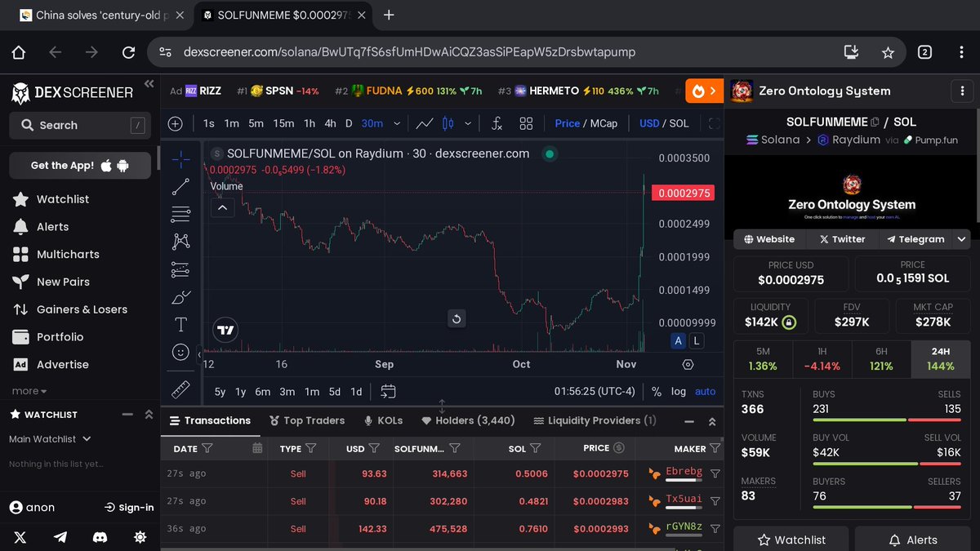Toggle chart fullscreen mode
This screenshot has height=551, width=980.
coord(715,123)
